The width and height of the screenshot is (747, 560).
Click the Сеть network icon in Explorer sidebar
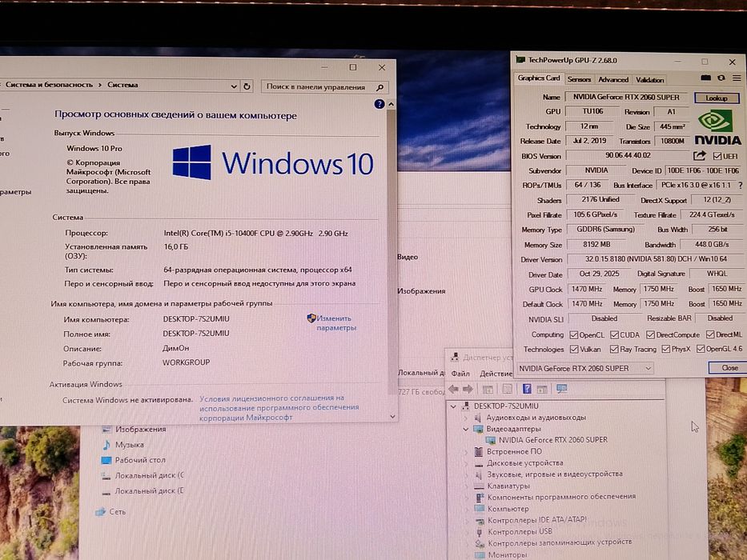[101, 512]
